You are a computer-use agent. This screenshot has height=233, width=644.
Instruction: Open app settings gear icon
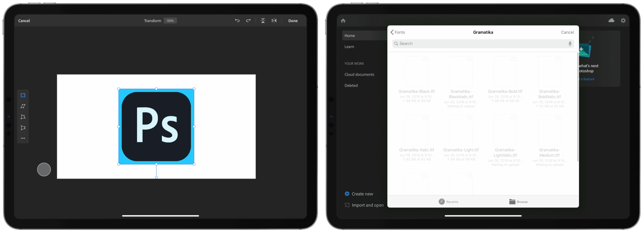tap(623, 20)
